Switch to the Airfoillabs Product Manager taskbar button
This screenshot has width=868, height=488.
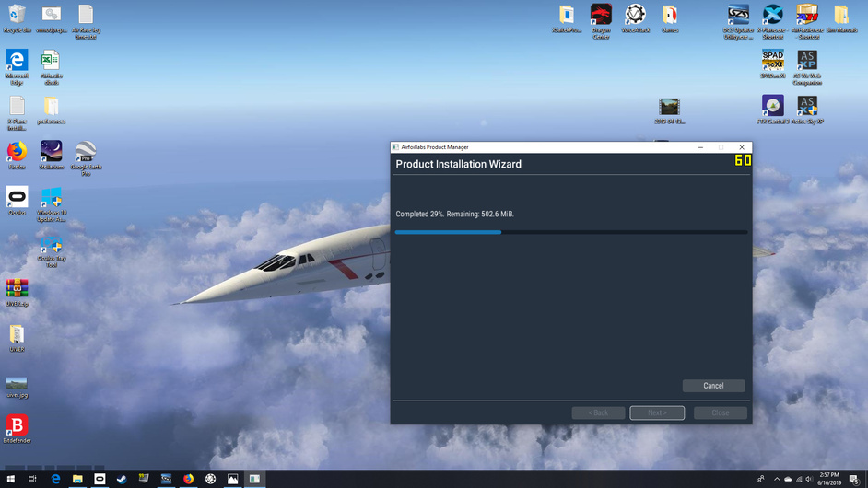click(x=254, y=479)
